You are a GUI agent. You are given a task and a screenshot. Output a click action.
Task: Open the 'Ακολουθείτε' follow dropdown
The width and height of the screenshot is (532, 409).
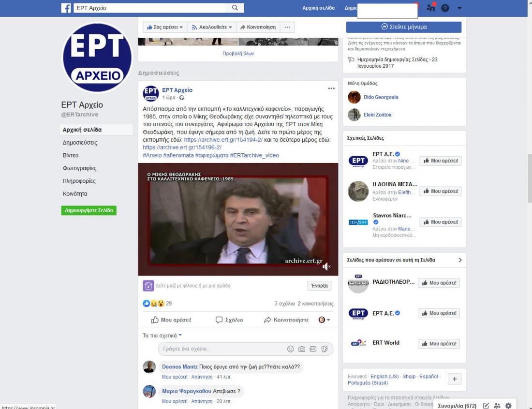click(x=212, y=28)
